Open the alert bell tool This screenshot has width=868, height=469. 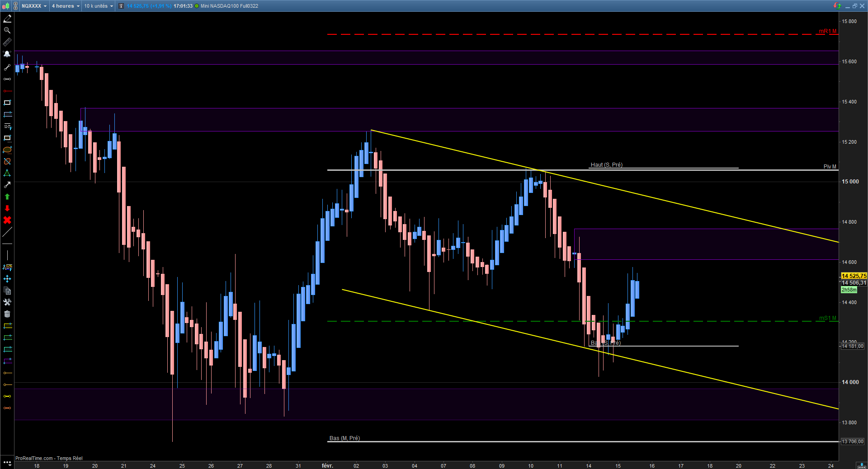(7, 54)
